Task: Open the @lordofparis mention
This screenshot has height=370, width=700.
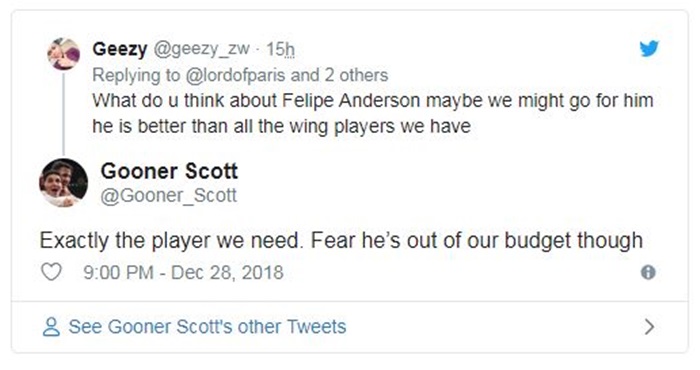Action: pos(235,75)
